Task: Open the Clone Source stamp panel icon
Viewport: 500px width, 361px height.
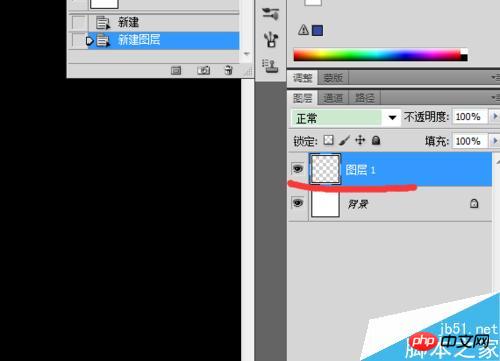Action: click(x=270, y=66)
